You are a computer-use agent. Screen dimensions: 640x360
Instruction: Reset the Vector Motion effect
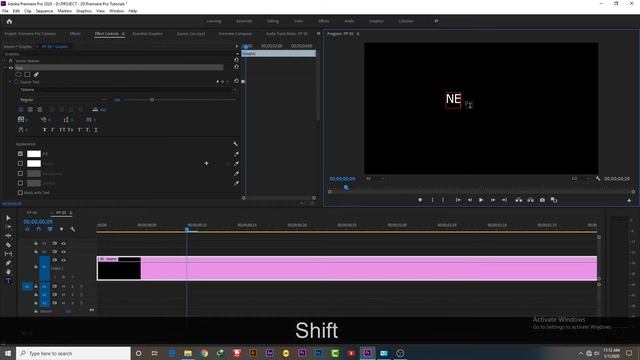click(x=236, y=60)
